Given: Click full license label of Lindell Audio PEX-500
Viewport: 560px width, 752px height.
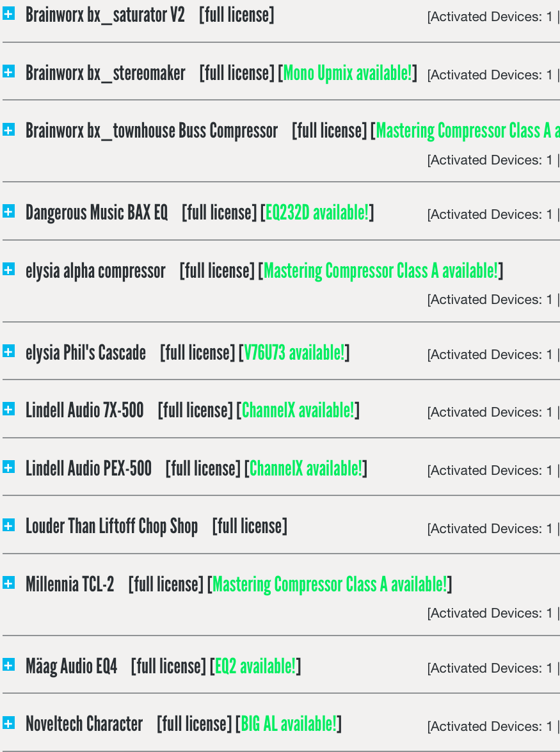Looking at the screenshot, I should tap(203, 469).
